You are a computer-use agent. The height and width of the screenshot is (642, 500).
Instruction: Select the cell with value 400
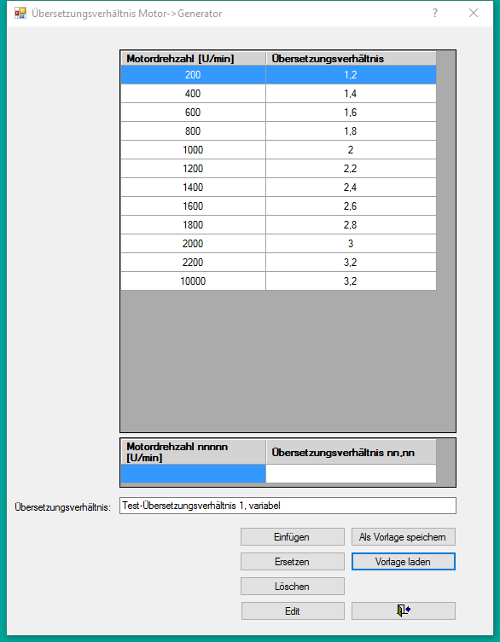tap(193, 94)
